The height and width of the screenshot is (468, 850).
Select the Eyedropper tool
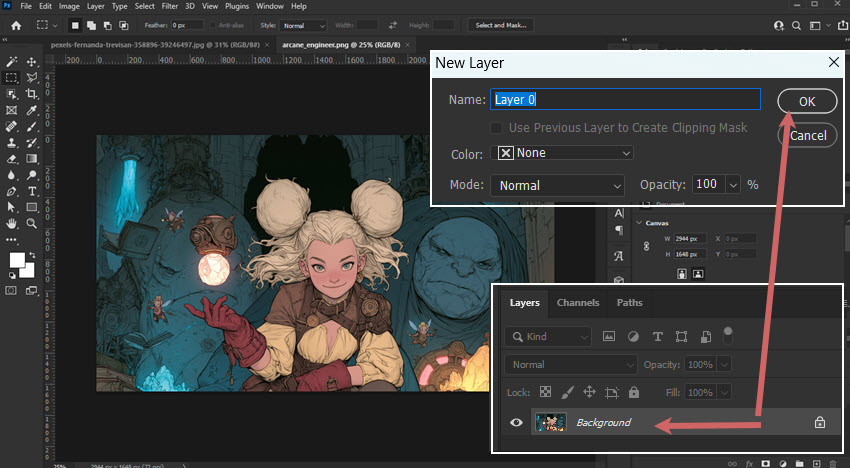(x=32, y=110)
